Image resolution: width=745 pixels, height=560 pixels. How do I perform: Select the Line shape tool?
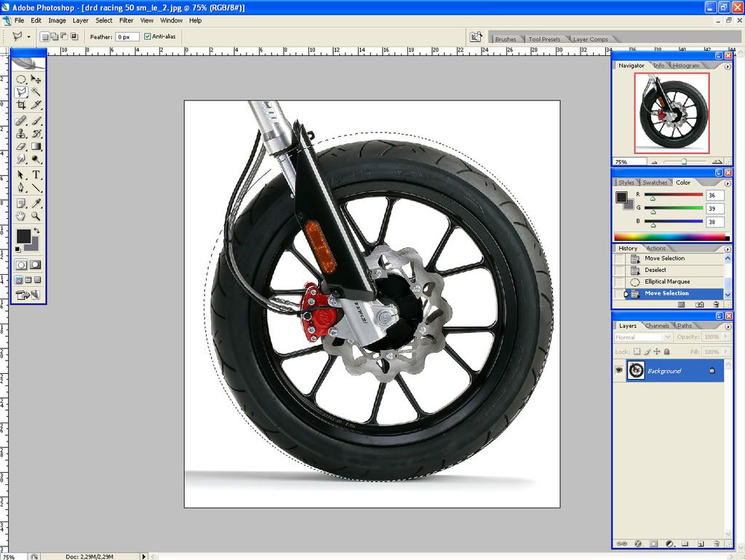(36, 188)
